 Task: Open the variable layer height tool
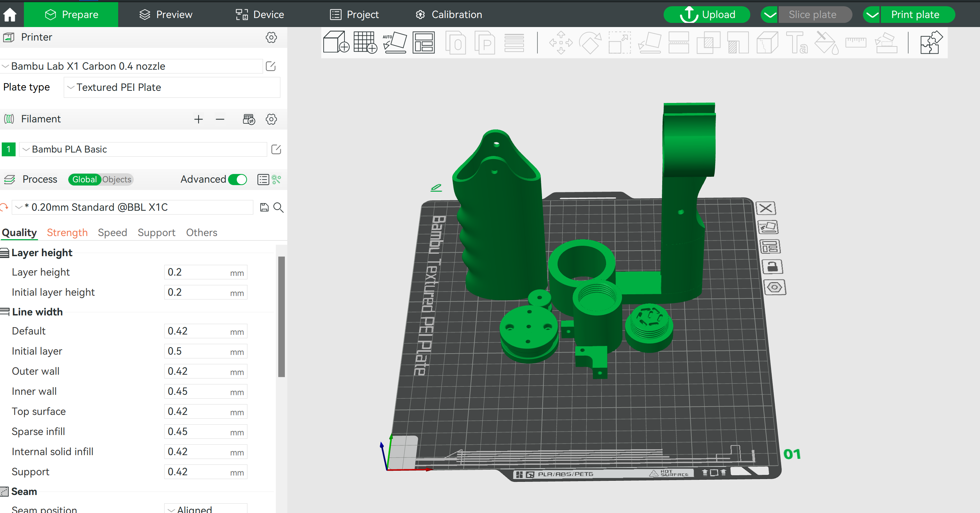[514, 43]
